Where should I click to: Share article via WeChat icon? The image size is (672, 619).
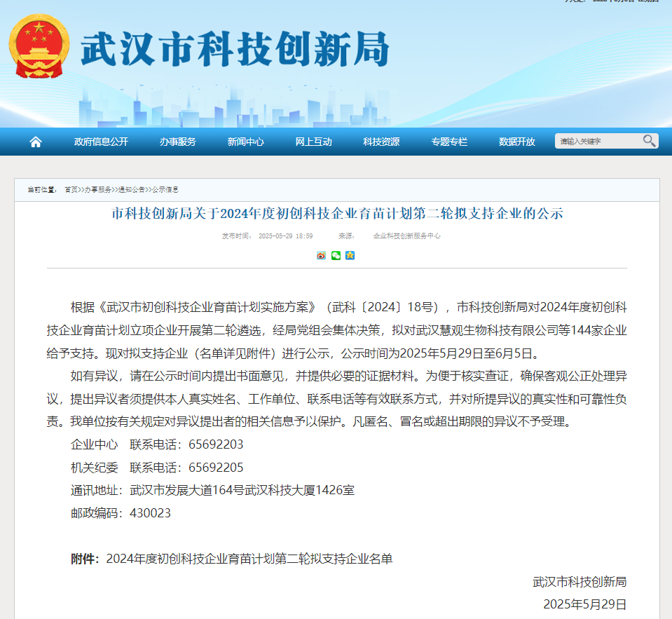(x=336, y=255)
